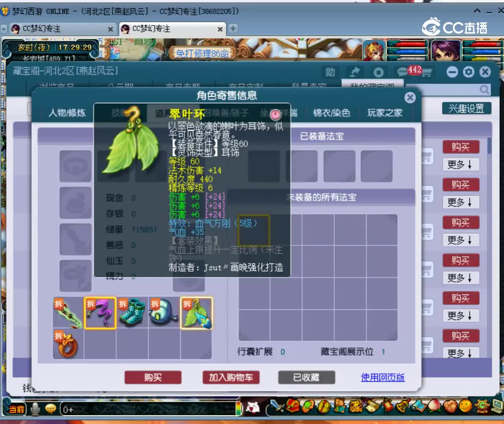This screenshot has height=424, width=504.
Task: Open 藏宝阁 settings gear icon
Action: click(x=469, y=72)
